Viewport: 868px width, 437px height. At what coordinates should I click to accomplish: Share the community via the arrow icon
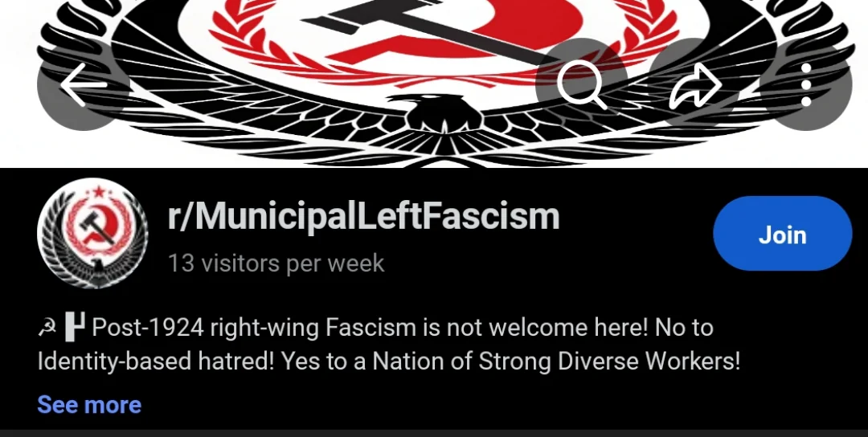[694, 84]
